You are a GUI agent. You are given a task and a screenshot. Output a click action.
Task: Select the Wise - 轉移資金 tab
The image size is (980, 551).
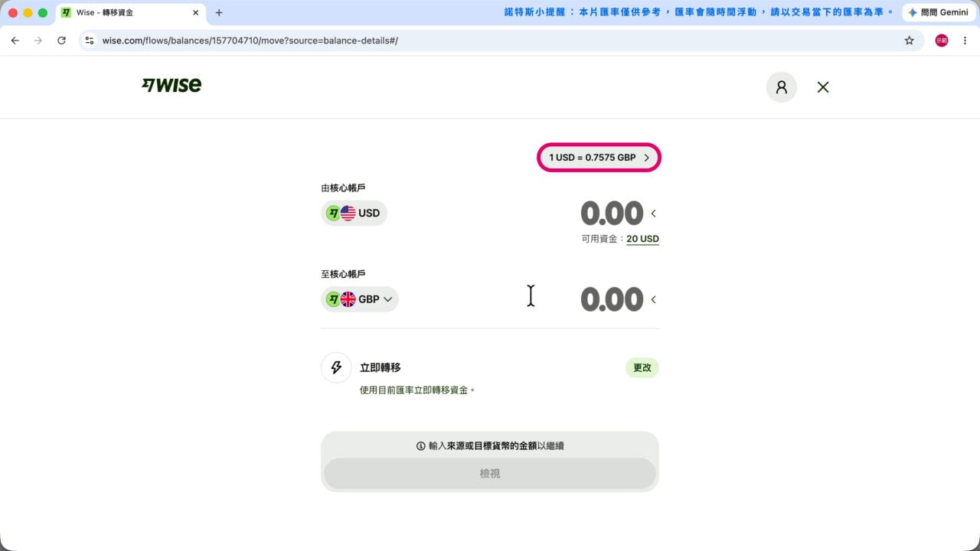click(130, 13)
